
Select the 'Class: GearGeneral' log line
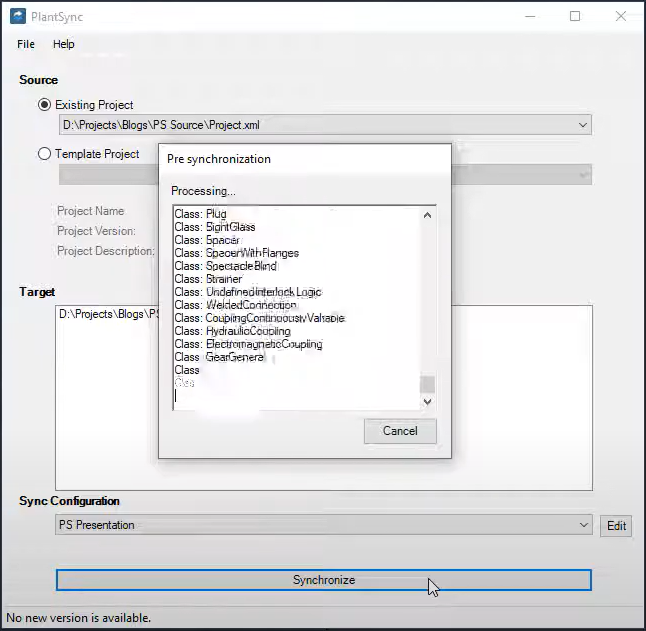point(219,357)
